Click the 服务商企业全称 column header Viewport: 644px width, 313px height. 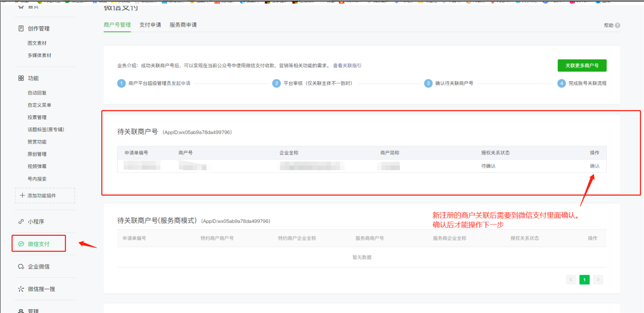(449, 238)
